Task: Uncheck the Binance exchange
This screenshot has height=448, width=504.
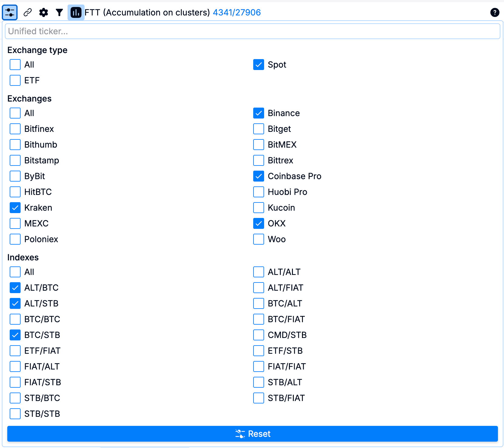Action: [259, 113]
